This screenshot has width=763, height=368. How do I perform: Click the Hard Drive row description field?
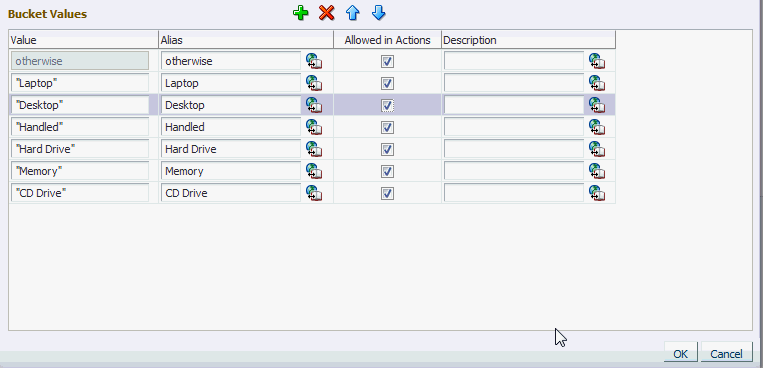pyautogui.click(x=514, y=149)
